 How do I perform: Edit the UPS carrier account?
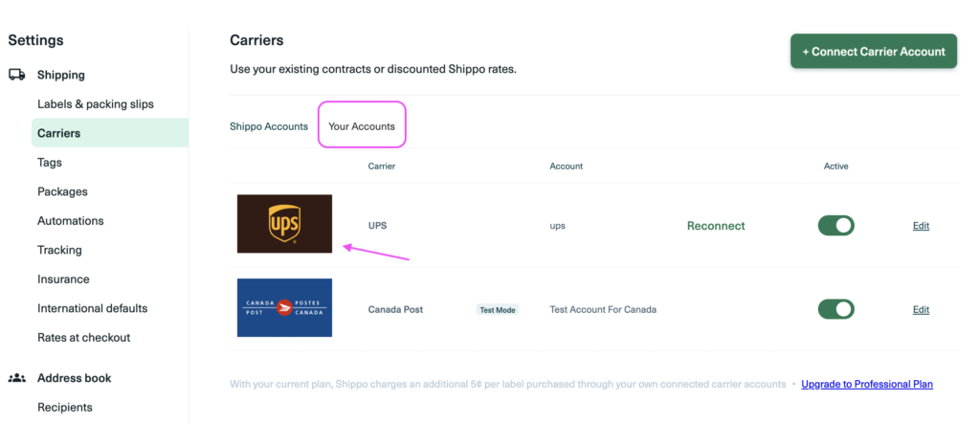(x=921, y=226)
